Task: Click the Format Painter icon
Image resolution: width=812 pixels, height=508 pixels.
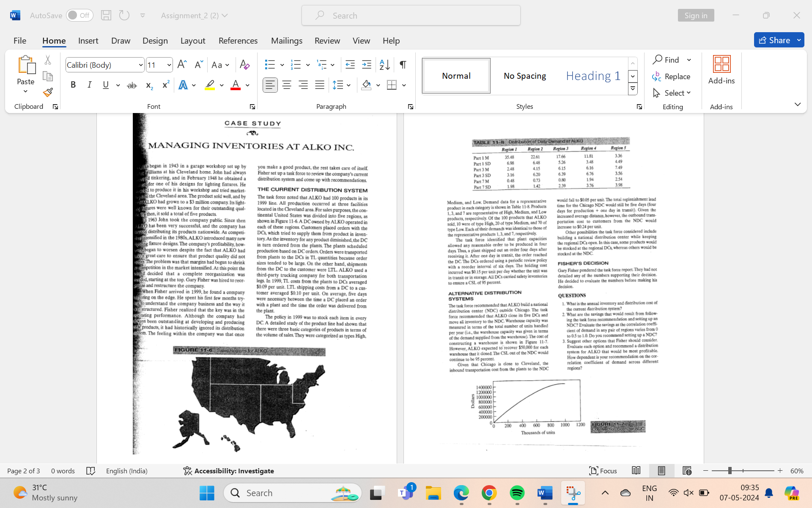Action: point(48,92)
